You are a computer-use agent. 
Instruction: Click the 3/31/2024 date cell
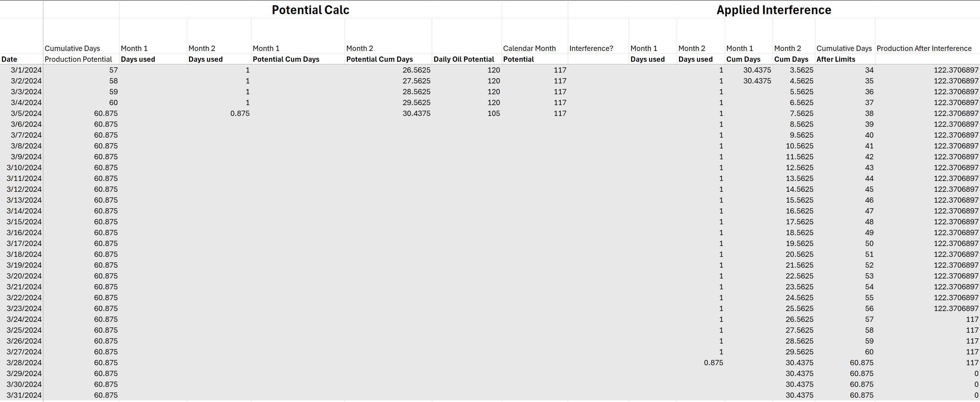24,395
